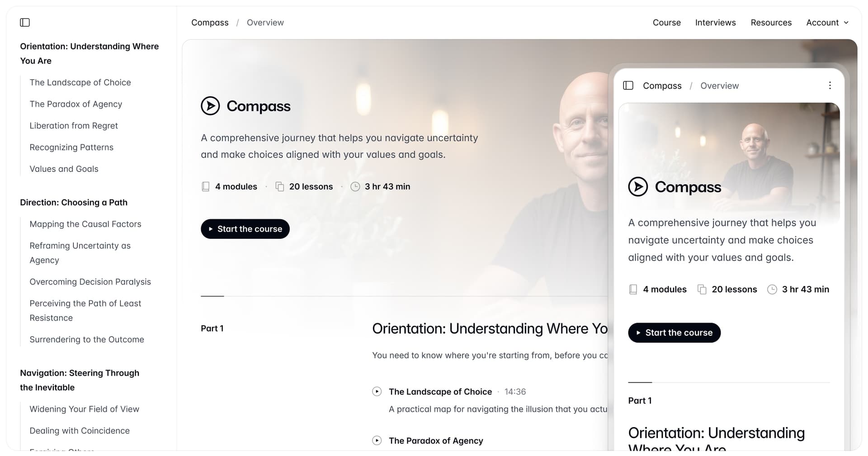Open the three-dot menu in the mobile preview
Viewport: 868px width, 456px height.
point(830,85)
